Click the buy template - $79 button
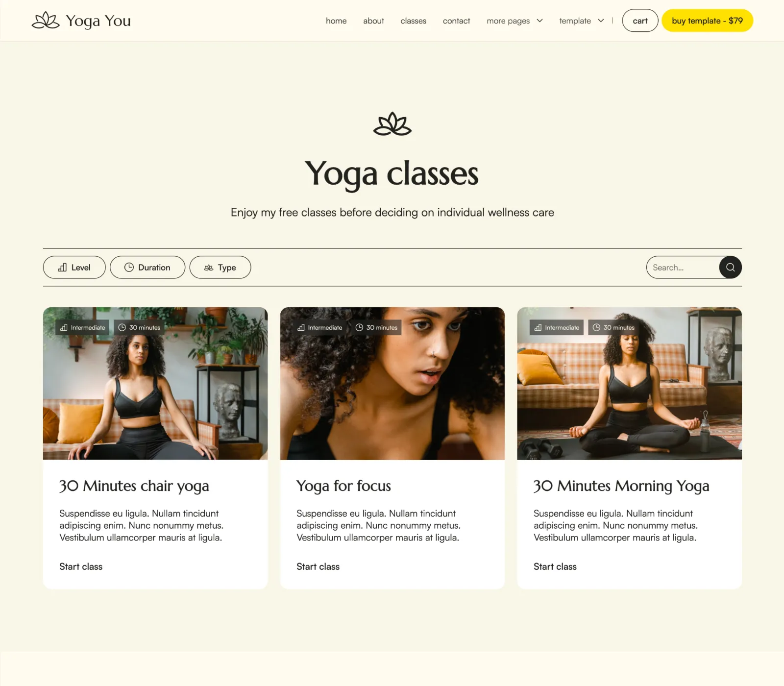The image size is (784, 686). (707, 21)
